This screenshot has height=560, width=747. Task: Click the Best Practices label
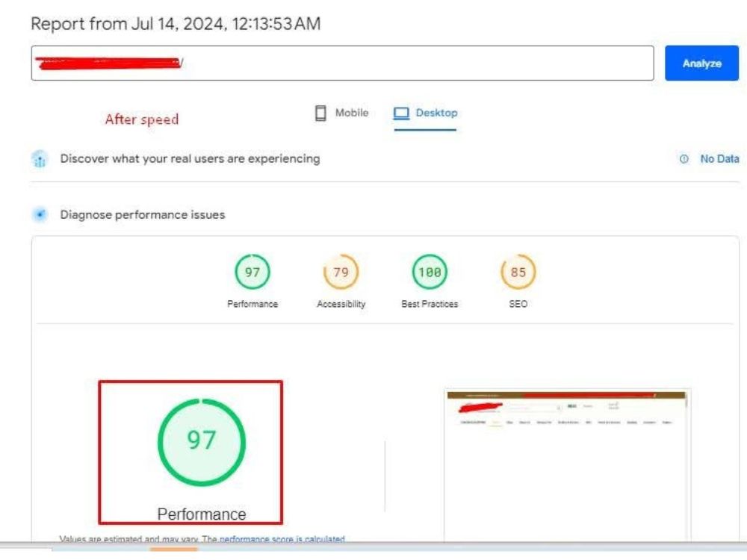coord(430,304)
